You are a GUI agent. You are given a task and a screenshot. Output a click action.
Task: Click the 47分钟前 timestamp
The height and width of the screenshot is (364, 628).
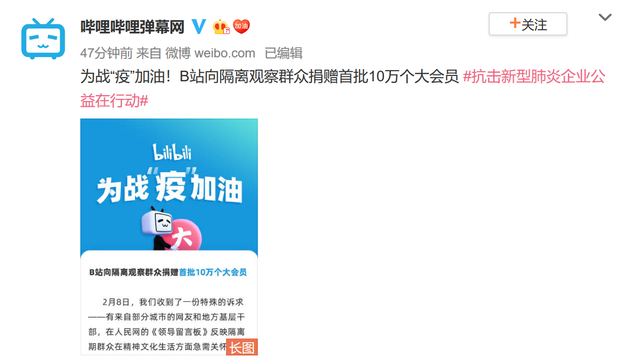pyautogui.click(x=106, y=53)
